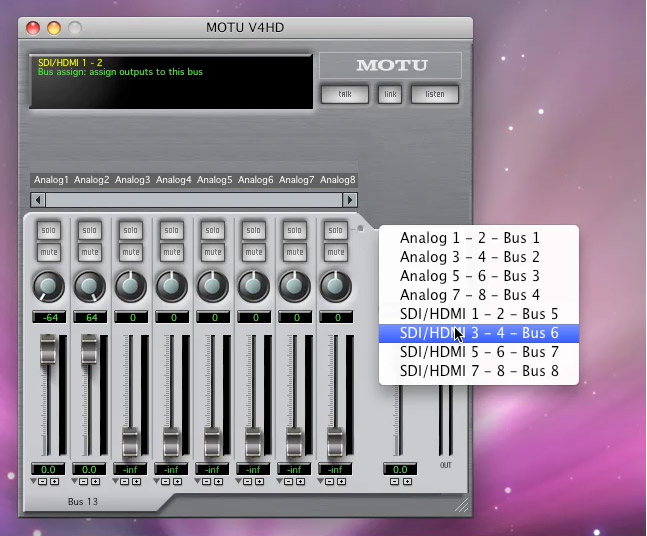Screen dimensions: 647x536
Task: Click the window resize grip corner
Action: (462, 505)
